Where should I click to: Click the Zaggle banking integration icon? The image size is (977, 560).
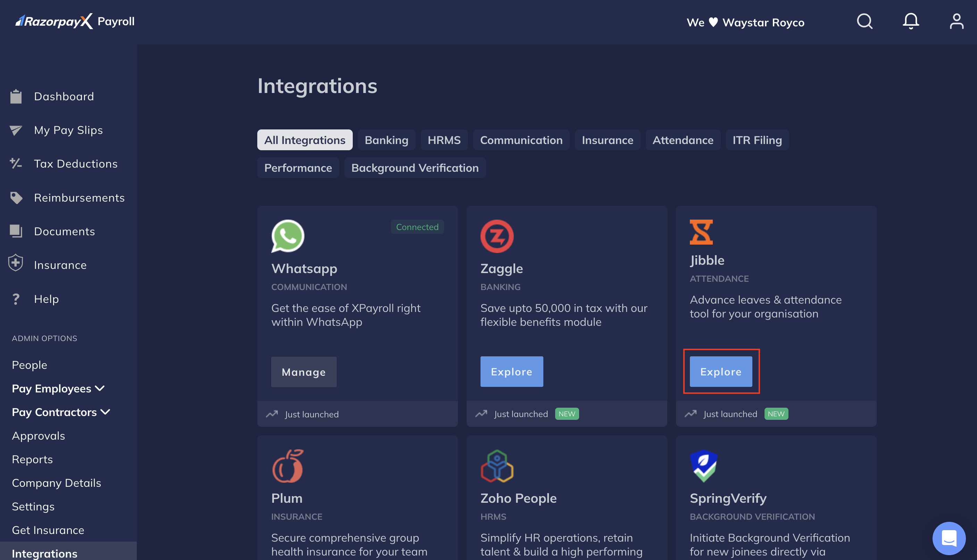tap(496, 236)
